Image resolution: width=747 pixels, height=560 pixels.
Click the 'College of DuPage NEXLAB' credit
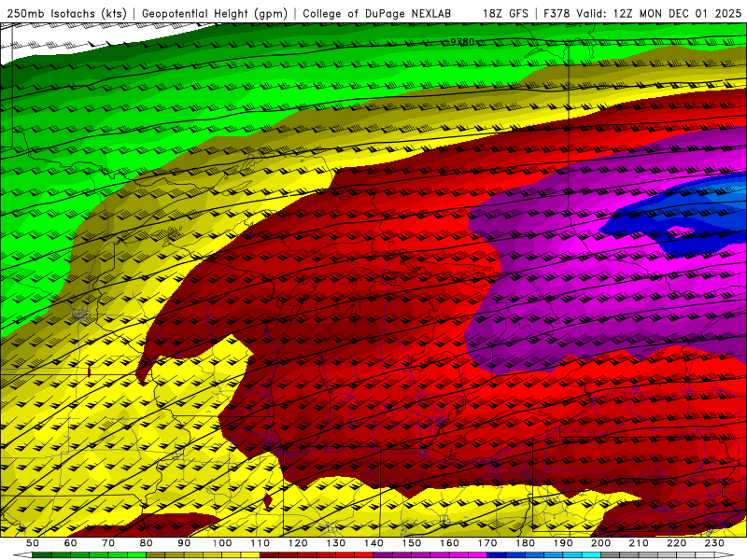point(376,14)
